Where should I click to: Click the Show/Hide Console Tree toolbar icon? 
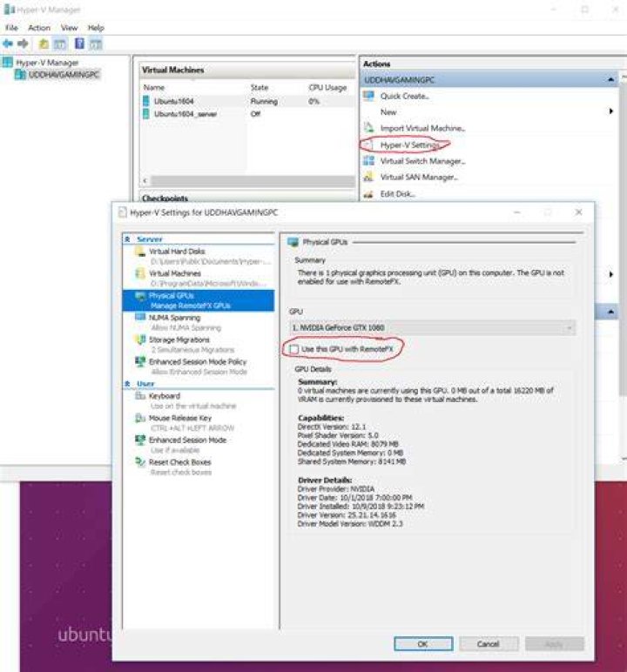click(x=59, y=44)
